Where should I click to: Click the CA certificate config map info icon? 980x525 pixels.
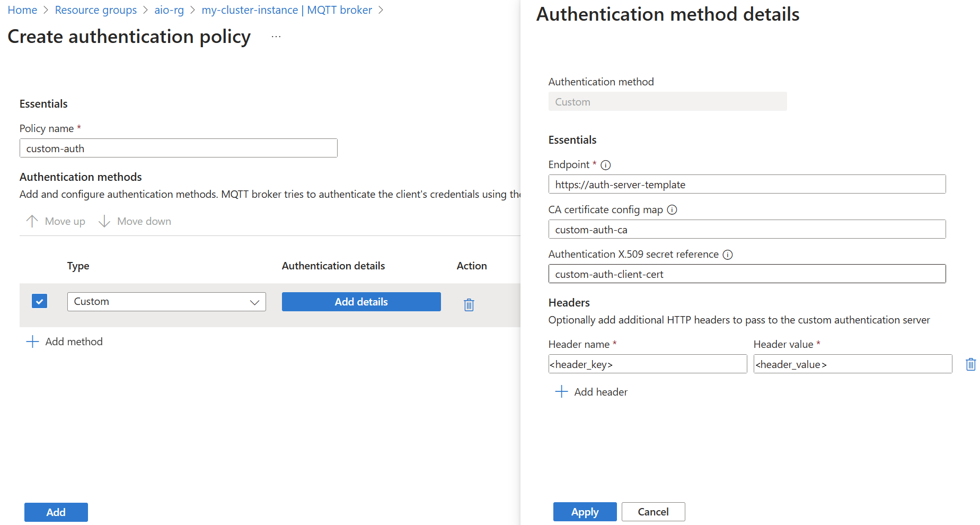coord(672,210)
